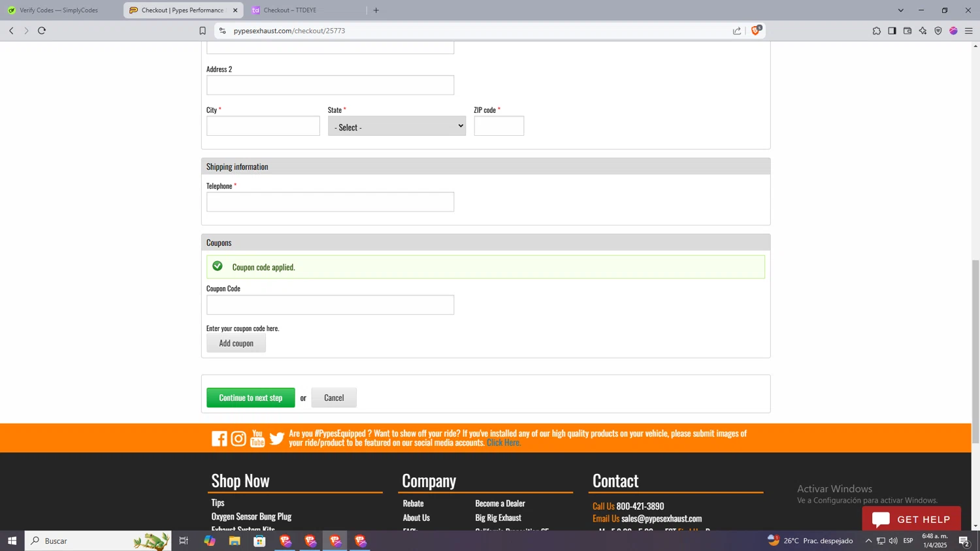Click the Cancel button
Image resolution: width=980 pixels, height=551 pixels.
[334, 398]
